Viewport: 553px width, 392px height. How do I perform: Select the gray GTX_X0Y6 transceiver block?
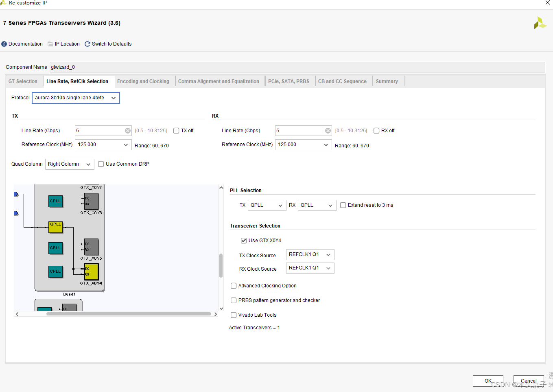92,201
